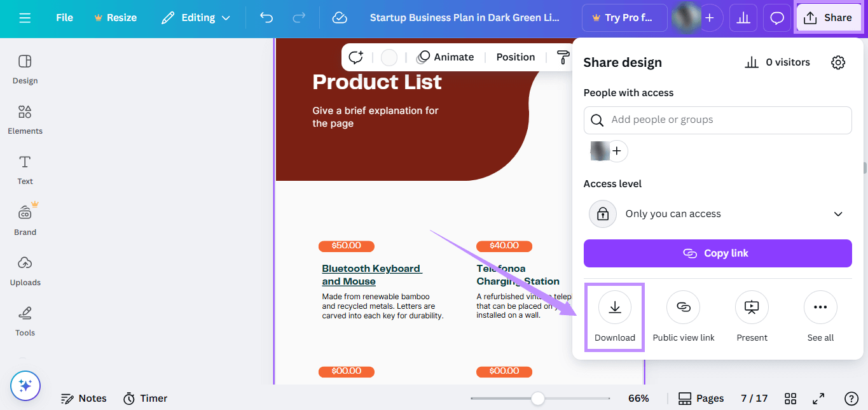868x410 pixels.
Task: Open the Brand panel
Action: point(25,220)
